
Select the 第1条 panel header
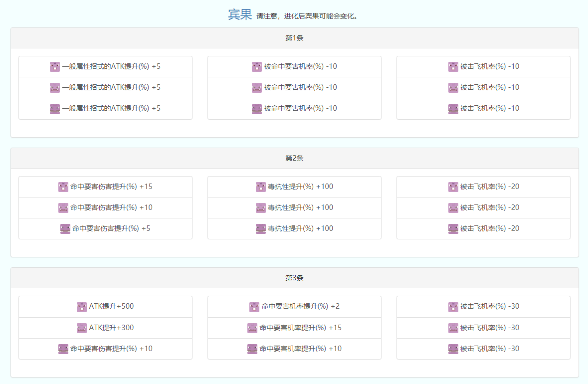click(x=294, y=38)
